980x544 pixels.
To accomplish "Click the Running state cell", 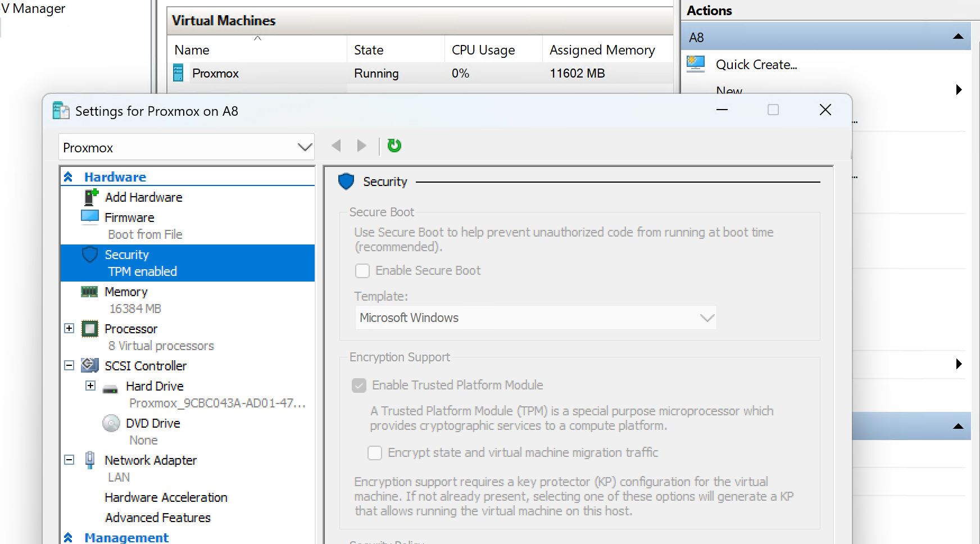I will coord(376,73).
